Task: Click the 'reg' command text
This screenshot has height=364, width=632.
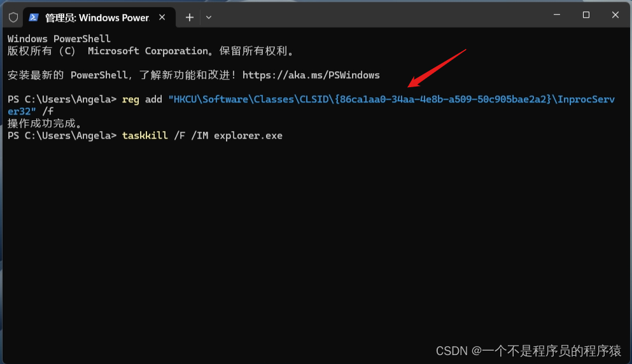Action: [x=130, y=100]
